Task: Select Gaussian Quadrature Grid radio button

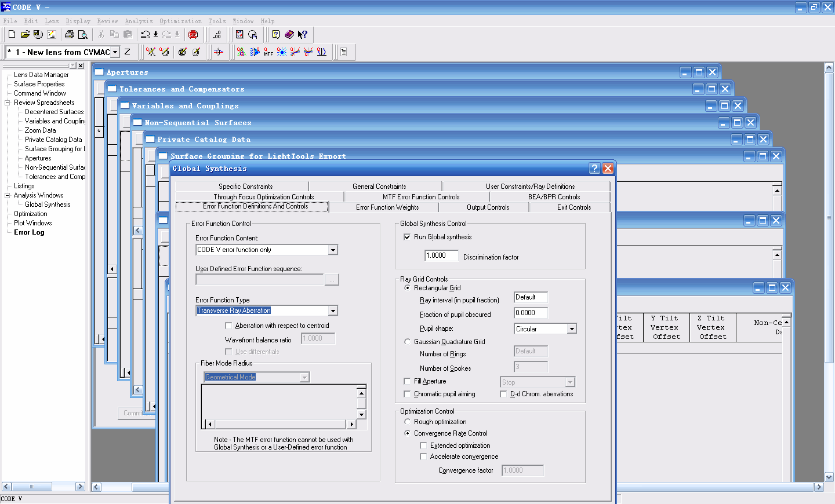Action: click(x=407, y=342)
